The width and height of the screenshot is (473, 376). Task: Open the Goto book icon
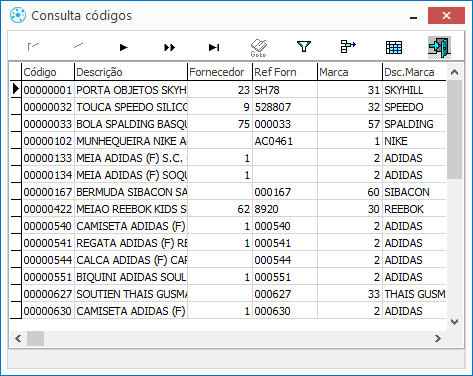259,48
